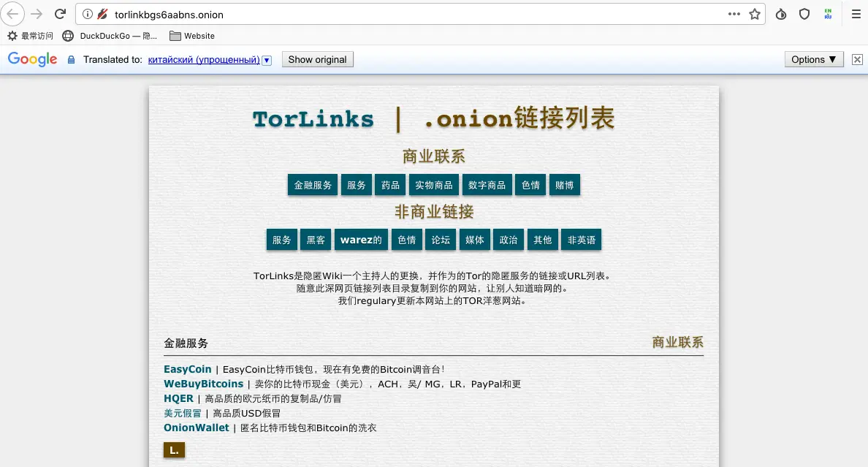
Task: Select the 金融服务 commercial category button
Action: click(313, 185)
